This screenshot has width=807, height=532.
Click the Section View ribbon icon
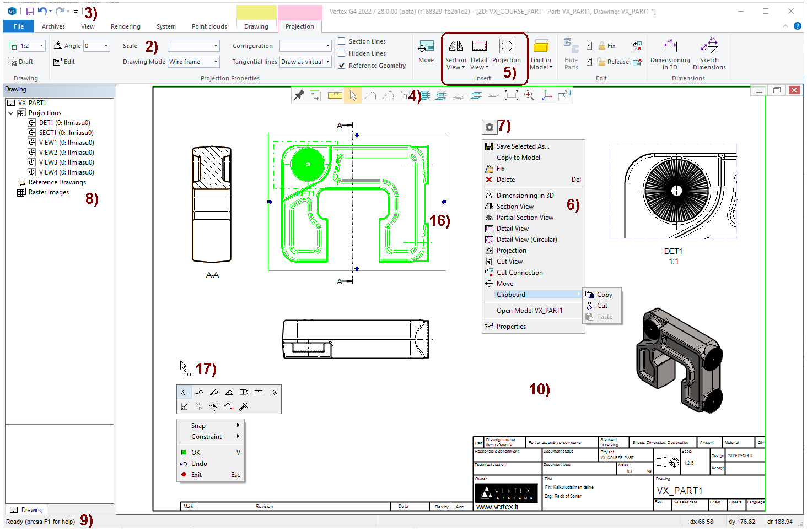(x=455, y=47)
